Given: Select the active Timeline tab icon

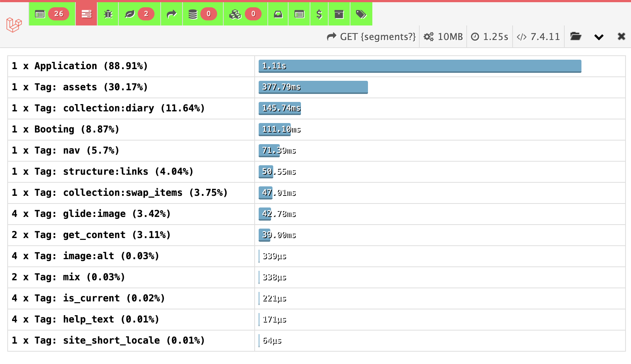Looking at the screenshot, I should [86, 14].
